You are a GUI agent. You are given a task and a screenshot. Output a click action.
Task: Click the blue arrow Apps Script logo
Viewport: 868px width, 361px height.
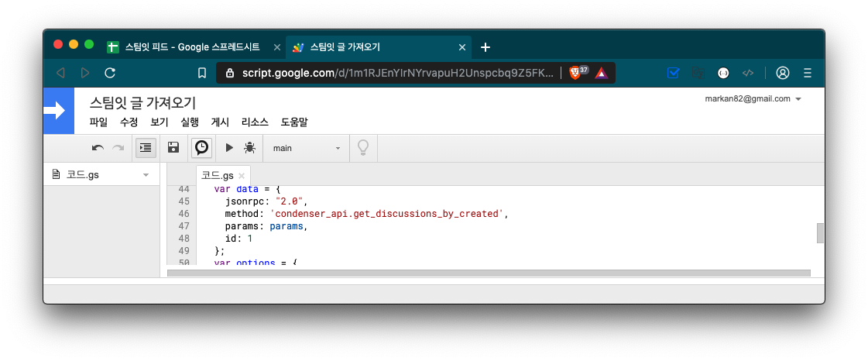(x=58, y=111)
